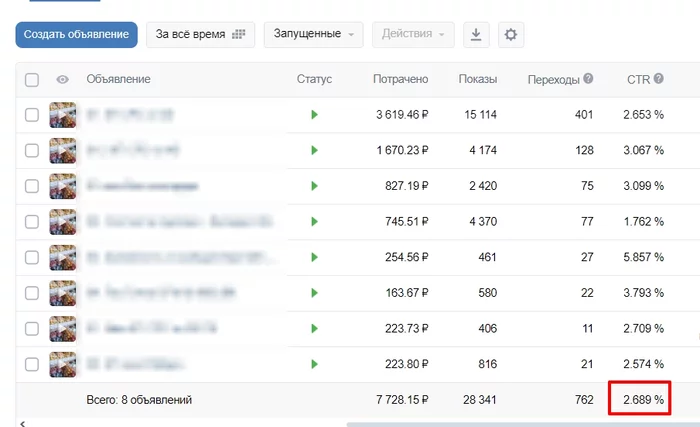Click the green running status icon for 254.56 ₽ ad
The width and height of the screenshot is (700, 427).
[314, 258]
